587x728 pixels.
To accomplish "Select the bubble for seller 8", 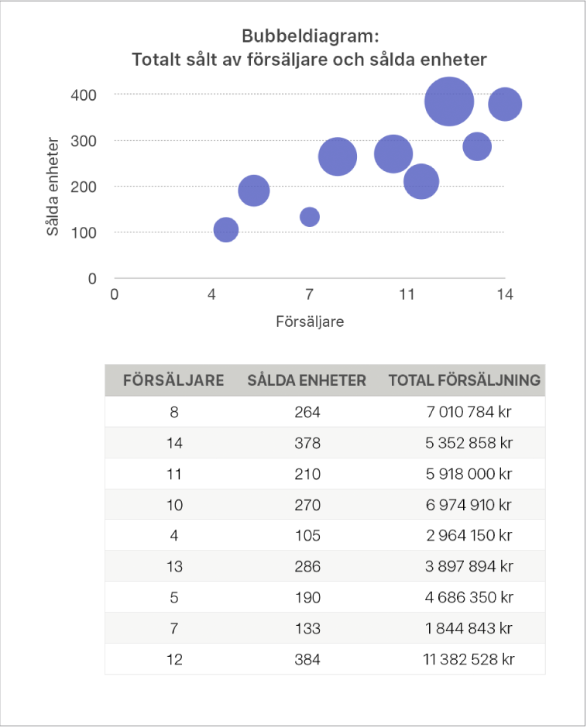I will [x=338, y=157].
